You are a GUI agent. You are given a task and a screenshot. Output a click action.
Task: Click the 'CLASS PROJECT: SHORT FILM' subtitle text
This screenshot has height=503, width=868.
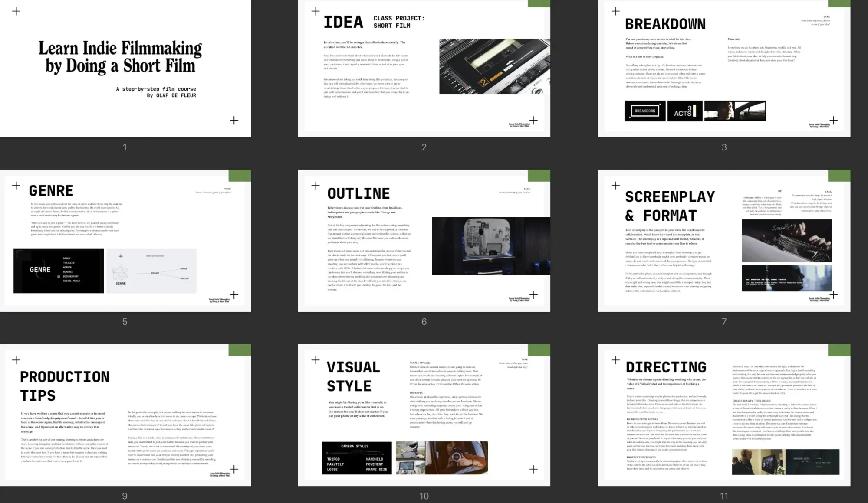pos(398,22)
